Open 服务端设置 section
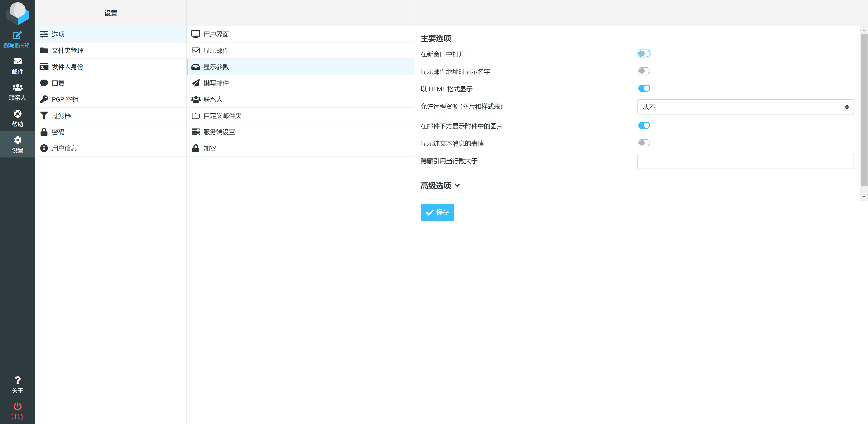Image resolution: width=868 pixels, height=424 pixels. 219,132
